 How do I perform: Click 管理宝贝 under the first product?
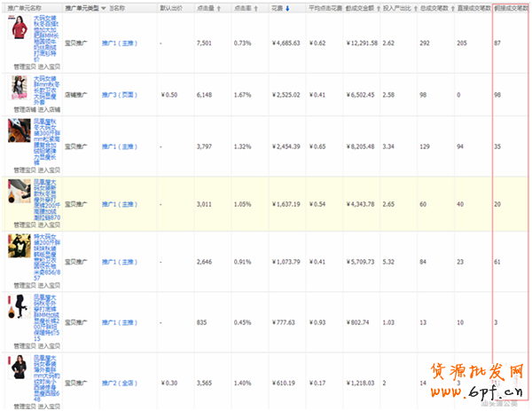[x=25, y=66]
